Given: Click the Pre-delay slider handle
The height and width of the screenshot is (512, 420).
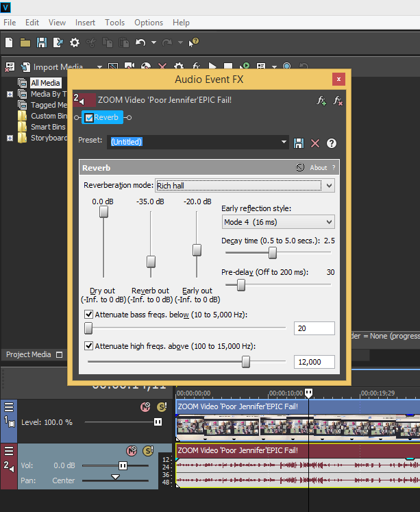Looking at the screenshot, I should [x=241, y=284].
